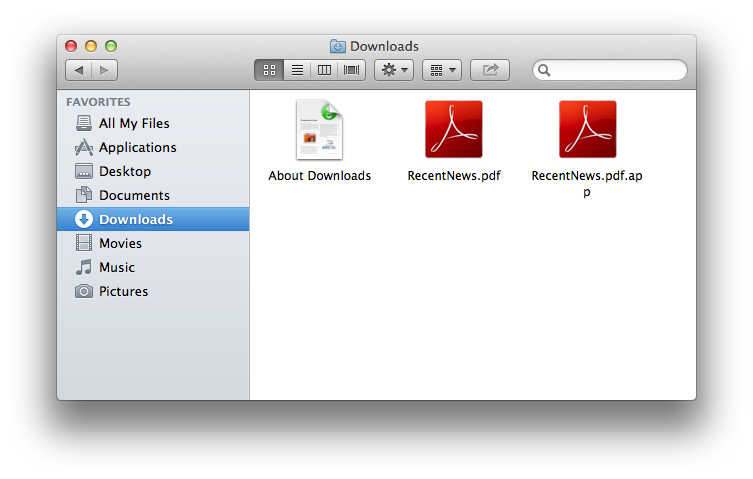Select Music in the sidebar
Screen dimensions: 753x479
click(117, 267)
